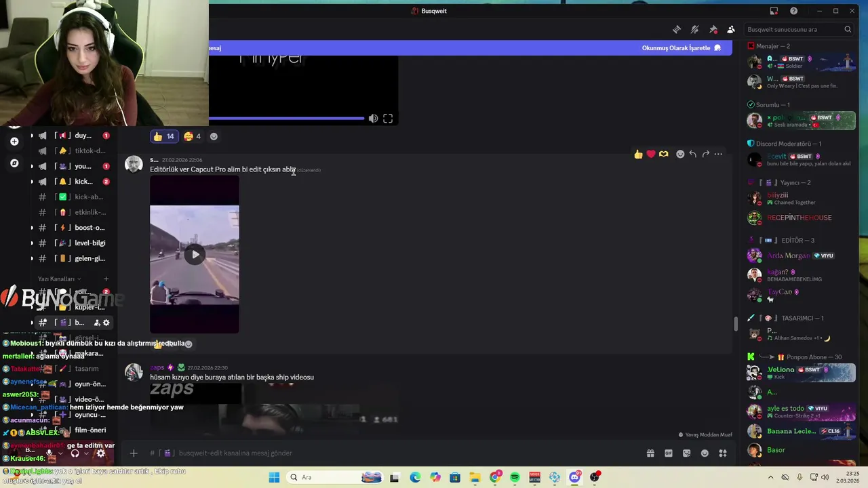The width and height of the screenshot is (868, 488).
Task: Open Discover servers compass icon
Action: point(14,163)
